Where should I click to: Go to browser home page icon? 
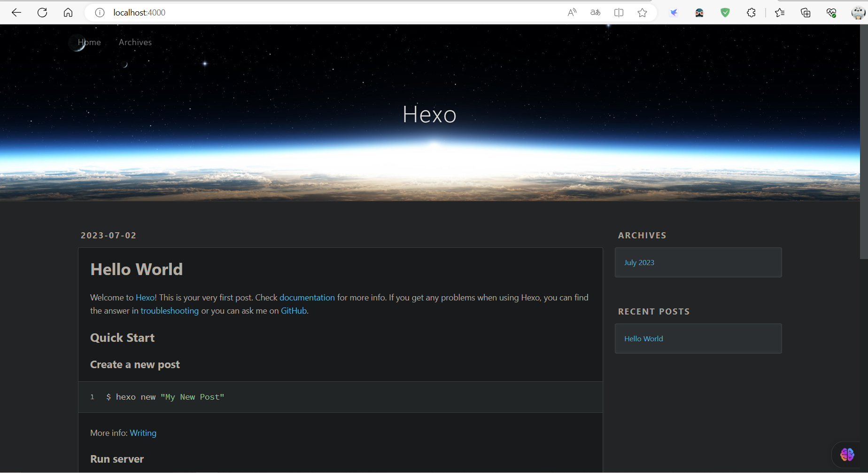(68, 13)
